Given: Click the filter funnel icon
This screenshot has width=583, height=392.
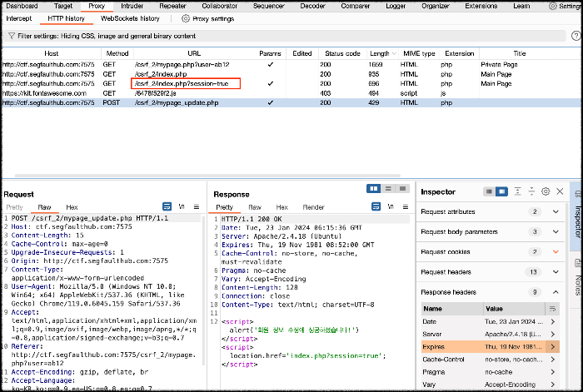Looking at the screenshot, I should pyautogui.click(x=12, y=36).
